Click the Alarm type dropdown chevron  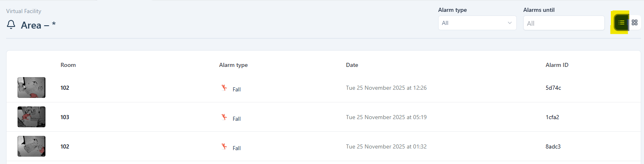tap(509, 23)
